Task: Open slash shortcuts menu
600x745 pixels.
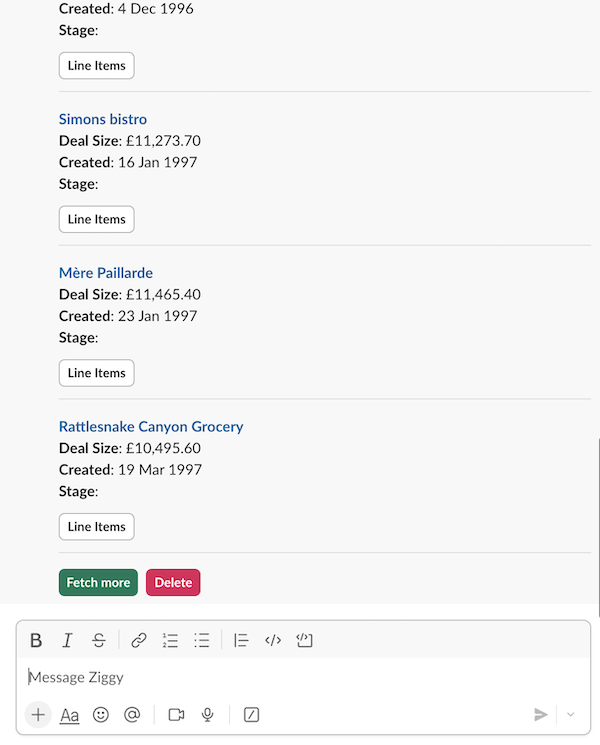Action: pos(252,715)
